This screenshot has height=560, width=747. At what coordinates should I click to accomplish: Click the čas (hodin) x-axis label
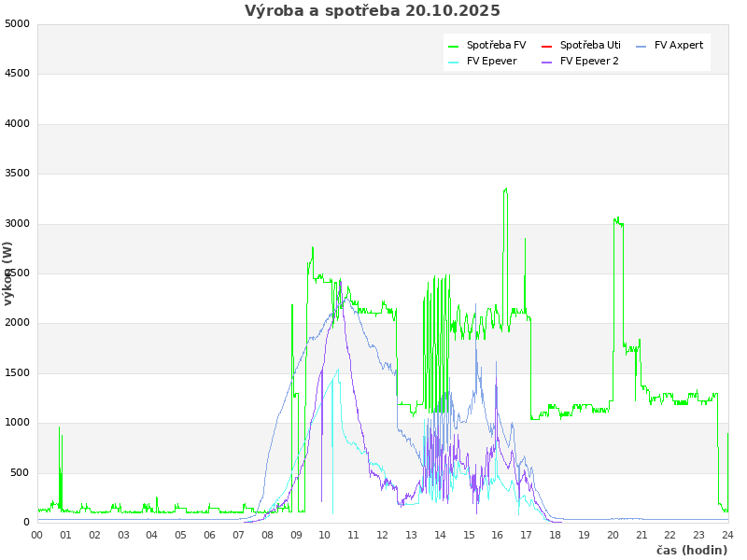coord(691,550)
